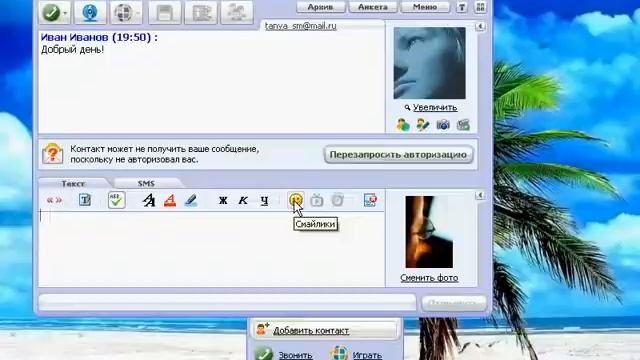Open the Смайлики smiley picker

click(296, 200)
